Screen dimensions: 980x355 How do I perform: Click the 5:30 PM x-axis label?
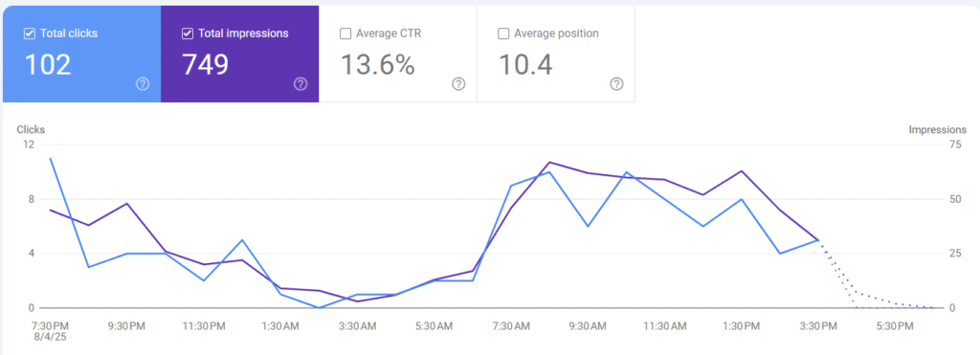[x=895, y=326]
